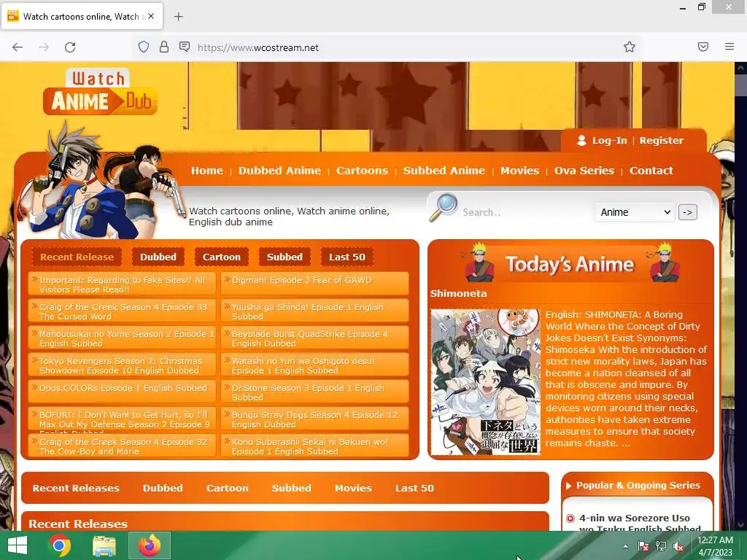
Task: Open Ova Series navigation item
Action: 584,171
